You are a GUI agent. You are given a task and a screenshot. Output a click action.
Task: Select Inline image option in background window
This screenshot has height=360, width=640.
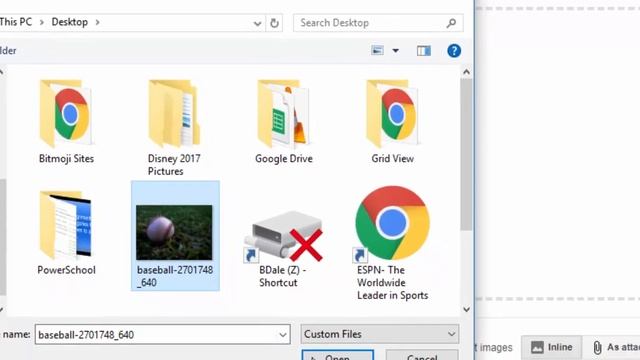click(552, 347)
